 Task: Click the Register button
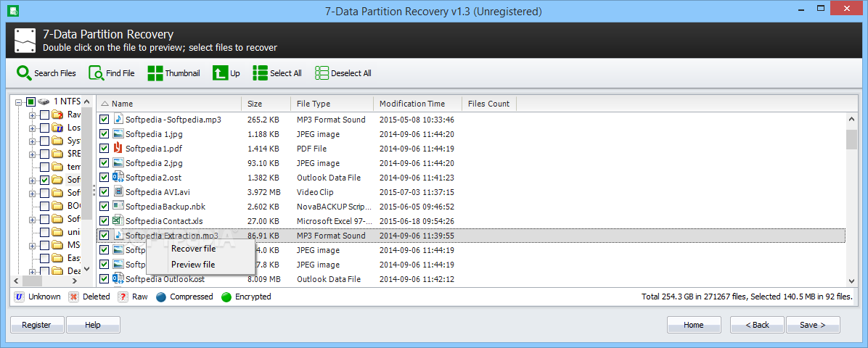[36, 325]
